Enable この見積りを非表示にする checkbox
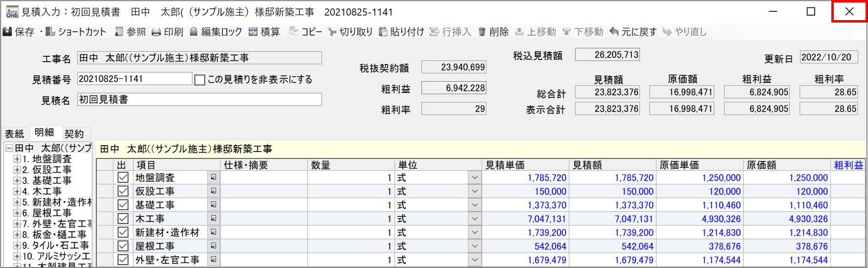The width and height of the screenshot is (868, 268). [200, 80]
